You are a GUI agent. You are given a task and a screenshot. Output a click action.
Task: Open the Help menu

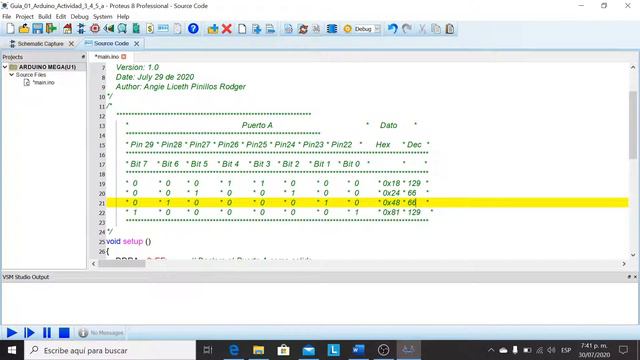point(123,17)
